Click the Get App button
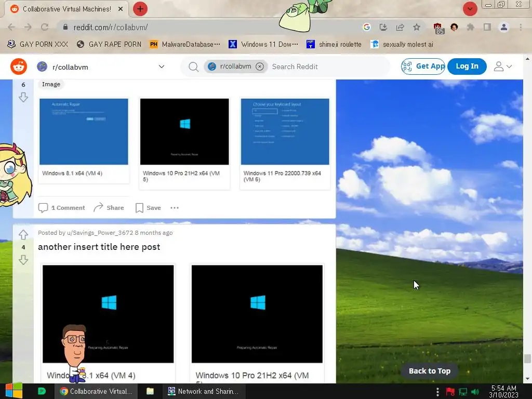The image size is (532, 399). [423, 66]
